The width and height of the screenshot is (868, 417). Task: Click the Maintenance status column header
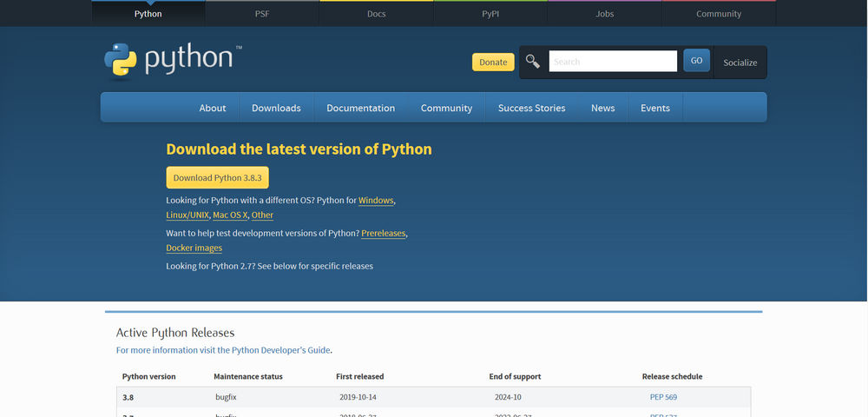248,376
